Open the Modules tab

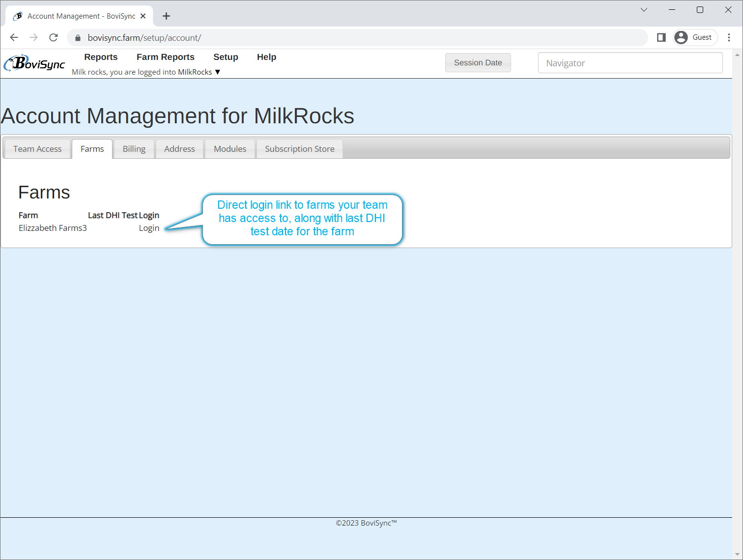coord(230,149)
